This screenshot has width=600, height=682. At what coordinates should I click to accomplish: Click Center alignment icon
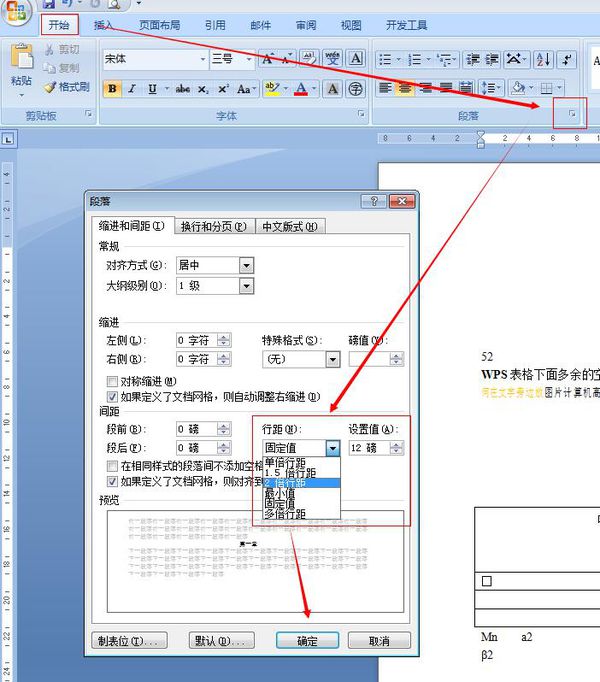[405, 88]
